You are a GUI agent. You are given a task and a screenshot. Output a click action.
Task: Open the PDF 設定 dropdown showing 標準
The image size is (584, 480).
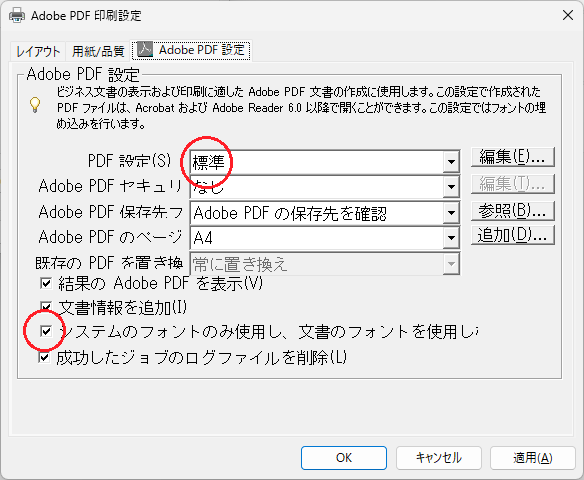coord(325,162)
